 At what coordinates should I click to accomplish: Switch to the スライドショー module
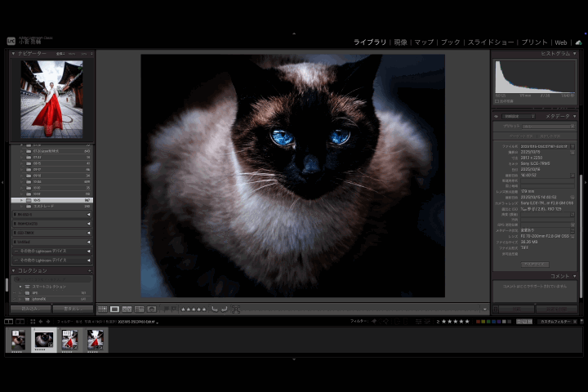point(491,42)
